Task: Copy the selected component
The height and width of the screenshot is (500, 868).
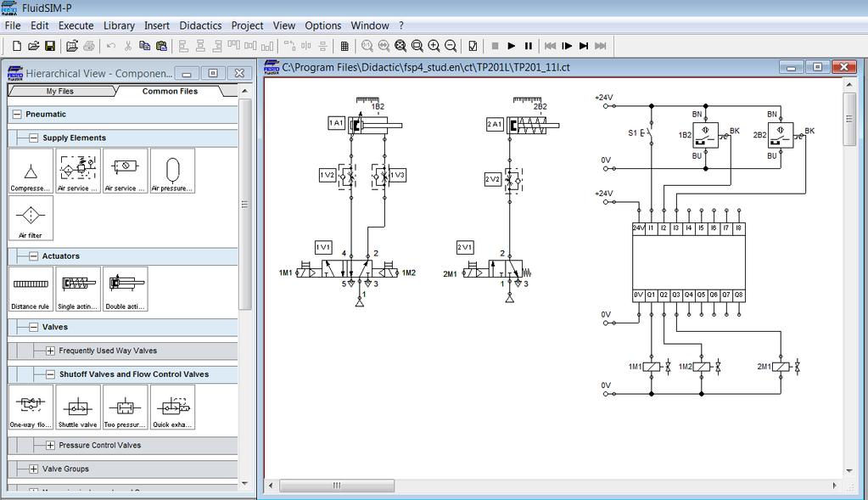Action: [x=144, y=46]
